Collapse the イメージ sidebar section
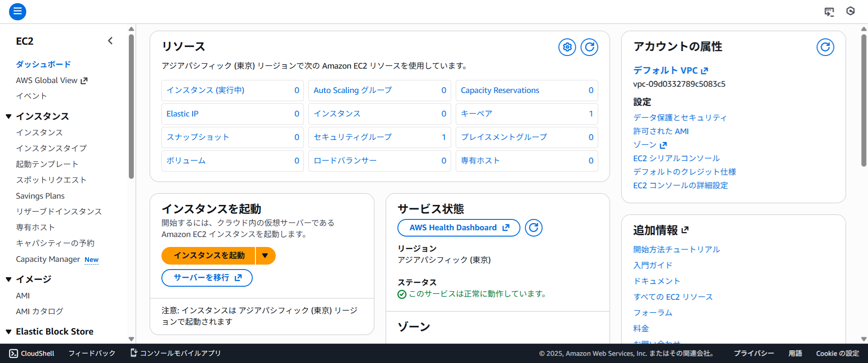Viewport: 868px width, 363px height. (9, 279)
